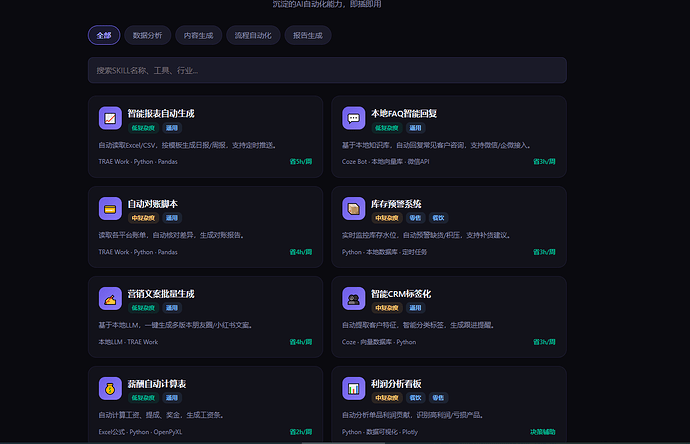Click 低复杂度 tag on 营销文案批量生成 card

(x=143, y=308)
